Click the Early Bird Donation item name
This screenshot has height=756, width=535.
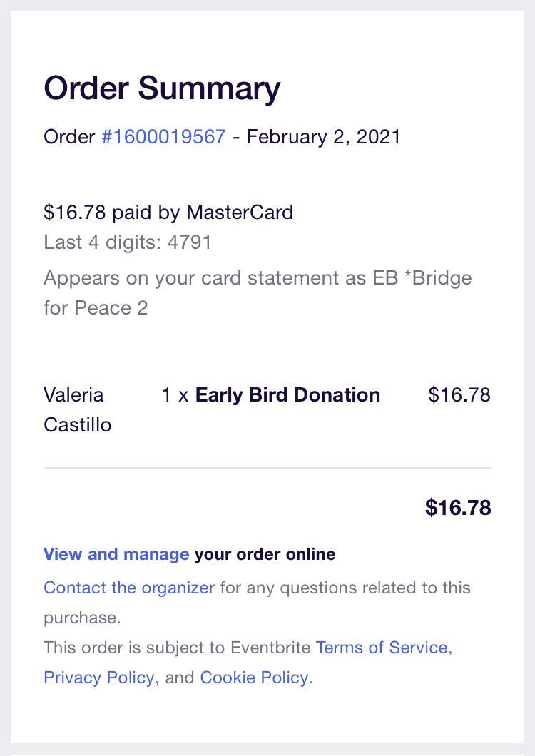click(x=287, y=395)
